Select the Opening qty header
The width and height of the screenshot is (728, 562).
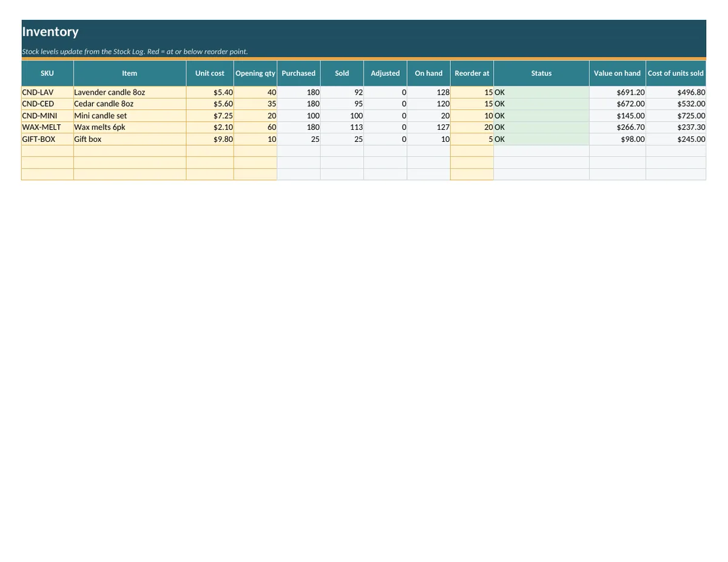255,73
